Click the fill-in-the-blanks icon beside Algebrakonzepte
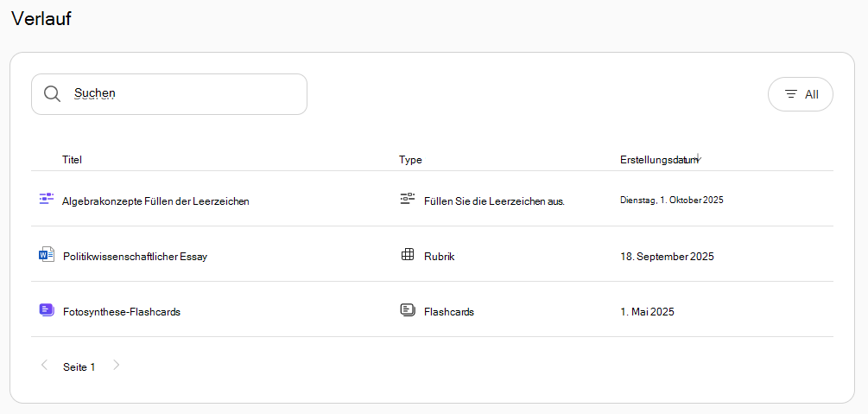Image resolution: width=868 pixels, height=414 pixels. pyautogui.click(x=47, y=199)
